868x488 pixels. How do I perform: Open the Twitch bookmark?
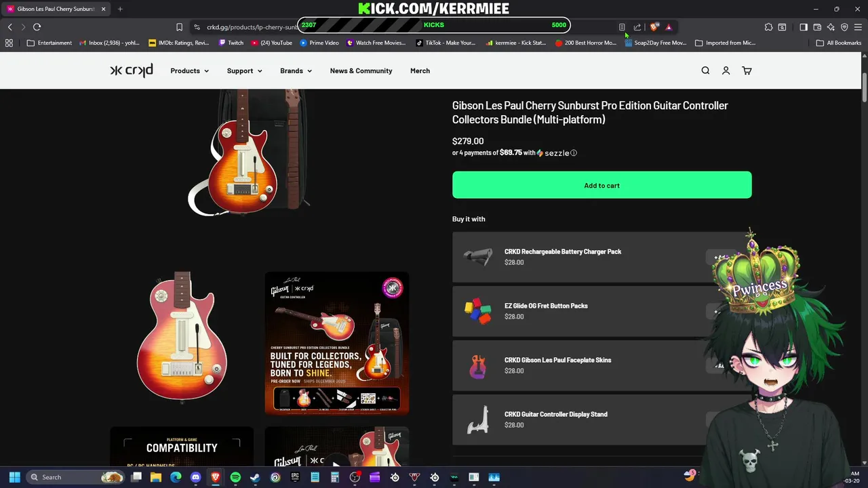point(231,43)
